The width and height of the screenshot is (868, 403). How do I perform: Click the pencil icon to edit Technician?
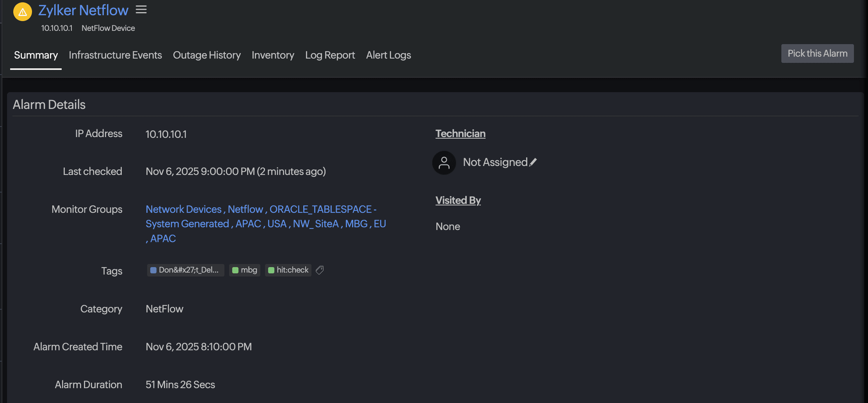[x=533, y=161]
